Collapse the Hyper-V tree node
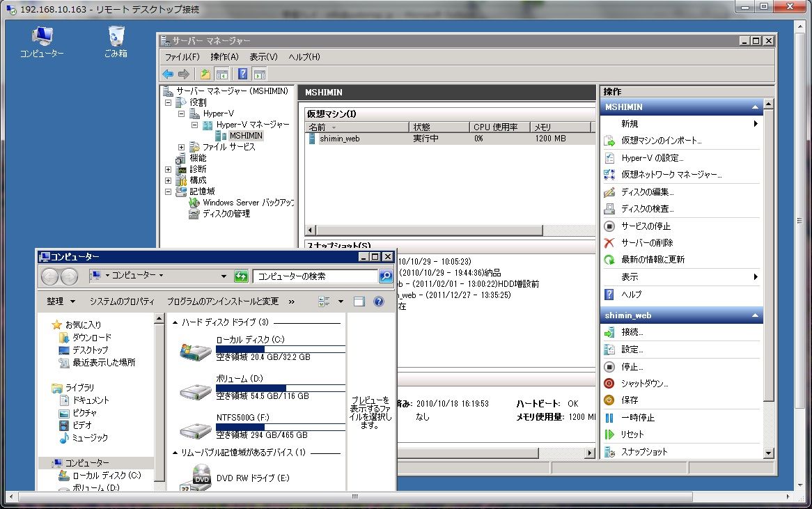Viewport: 812px width, 509px height. (x=181, y=113)
